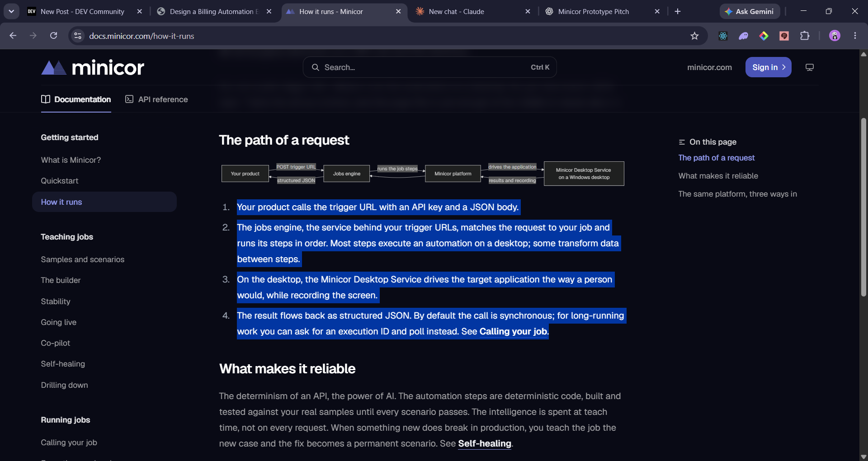This screenshot has width=868, height=461.
Task: Open the Quickstart sidebar page
Action: (x=60, y=181)
